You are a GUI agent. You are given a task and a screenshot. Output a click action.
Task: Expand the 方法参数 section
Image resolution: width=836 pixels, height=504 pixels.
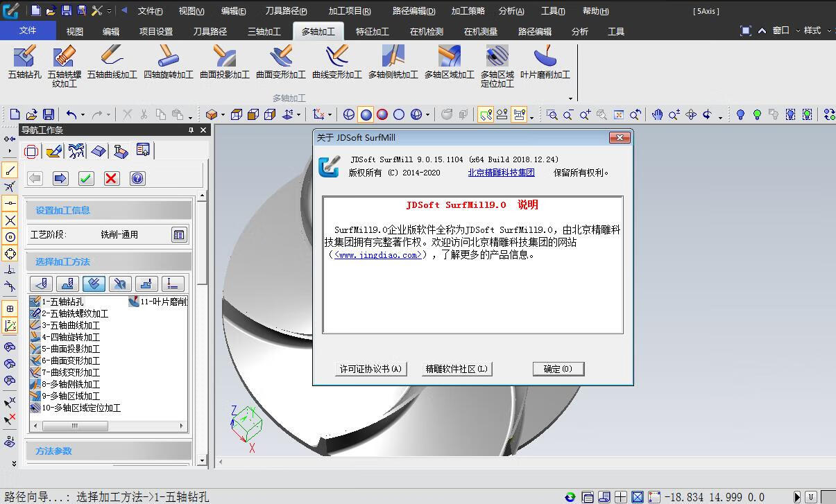[x=108, y=451]
